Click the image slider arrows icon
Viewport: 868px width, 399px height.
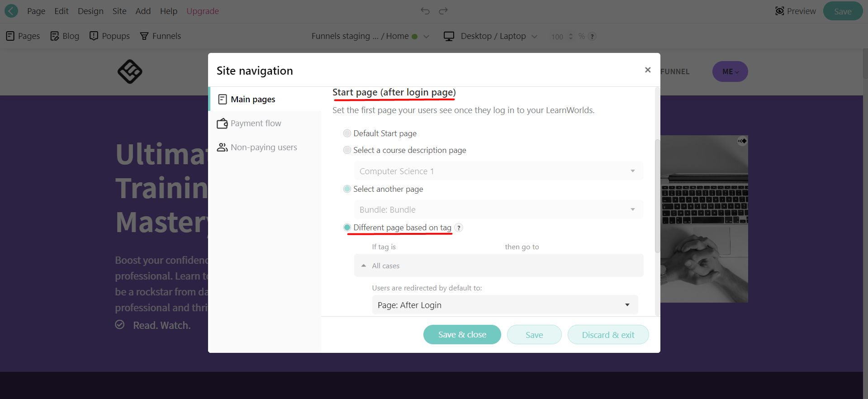point(742,141)
